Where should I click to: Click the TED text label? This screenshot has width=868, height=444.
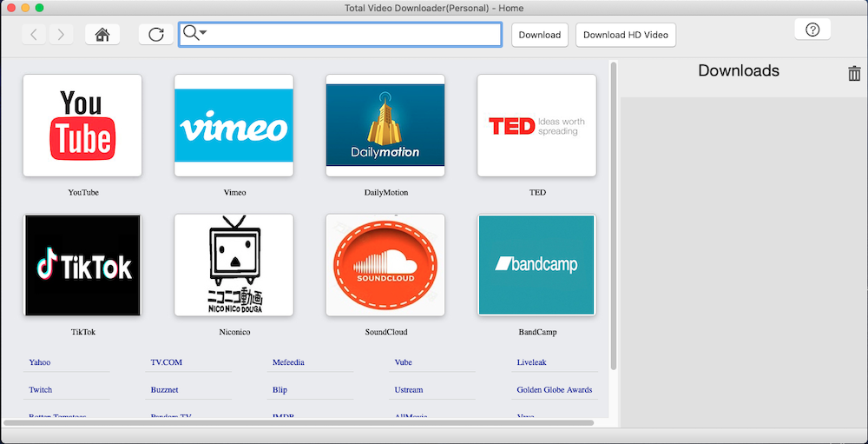537,192
